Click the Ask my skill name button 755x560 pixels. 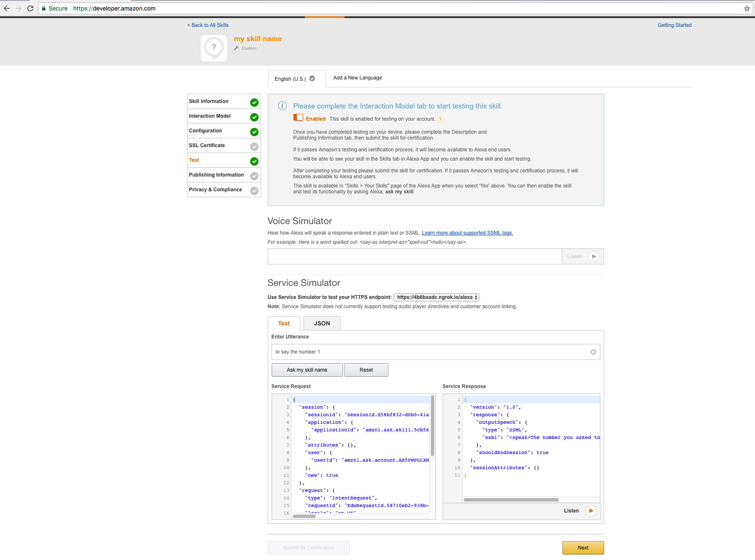307,370
